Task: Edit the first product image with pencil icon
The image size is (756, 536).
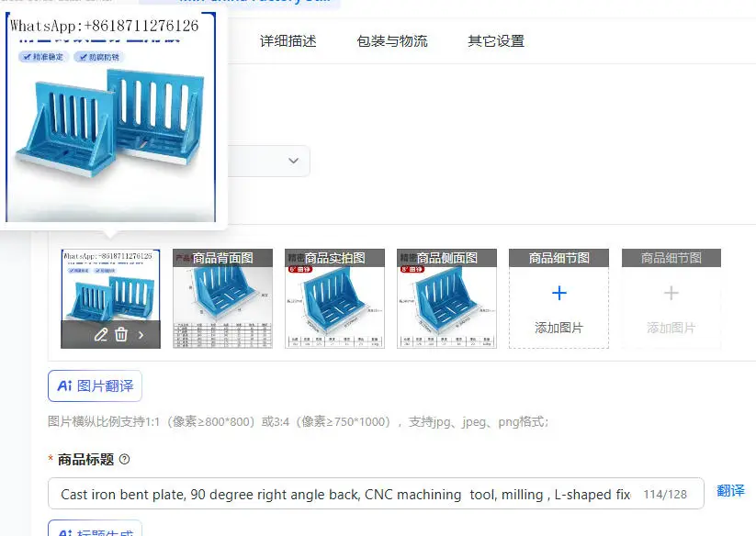Action: (101, 335)
